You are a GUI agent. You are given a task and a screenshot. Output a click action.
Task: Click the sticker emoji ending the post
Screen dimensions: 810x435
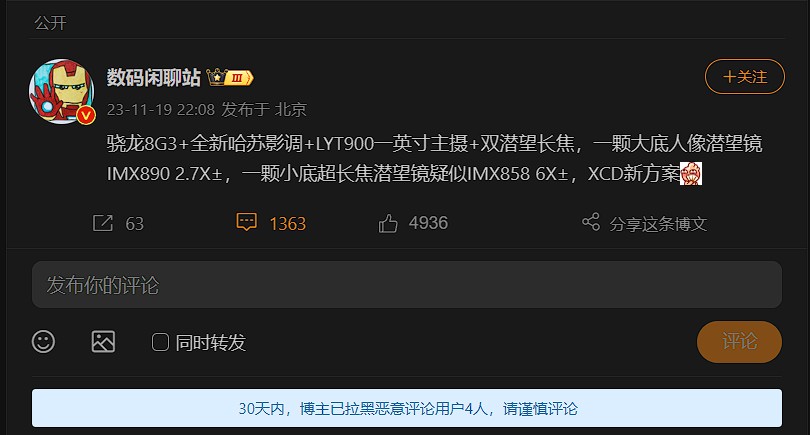coord(691,174)
